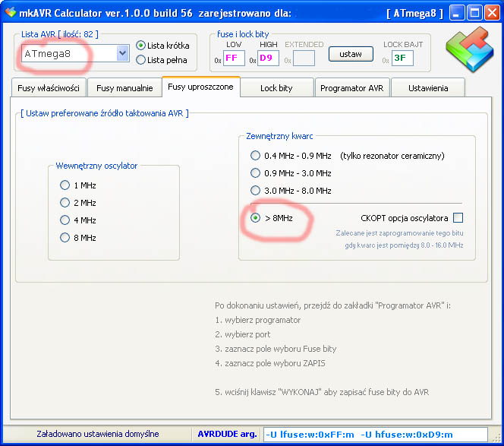
Task: Click the LOW fuse field showing FF
Action: pos(234,58)
